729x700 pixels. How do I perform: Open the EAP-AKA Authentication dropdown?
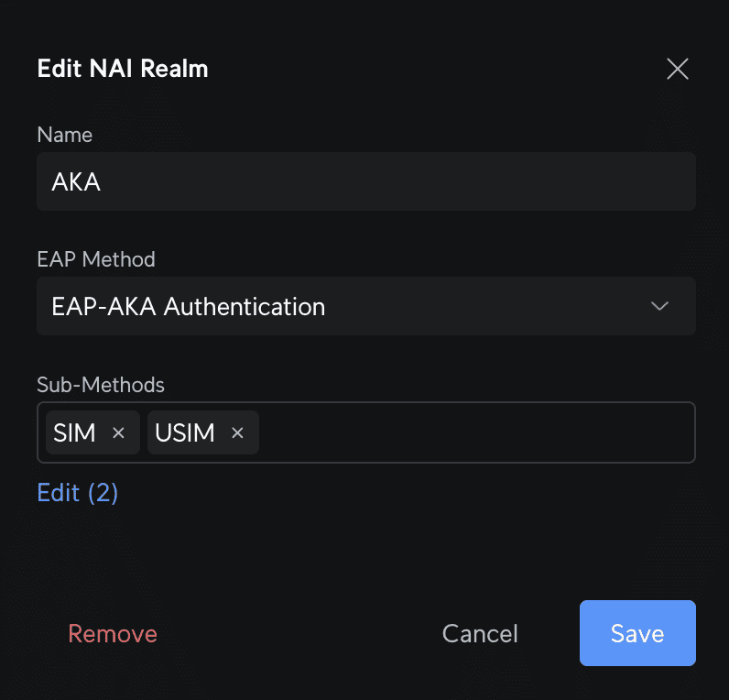pos(366,306)
